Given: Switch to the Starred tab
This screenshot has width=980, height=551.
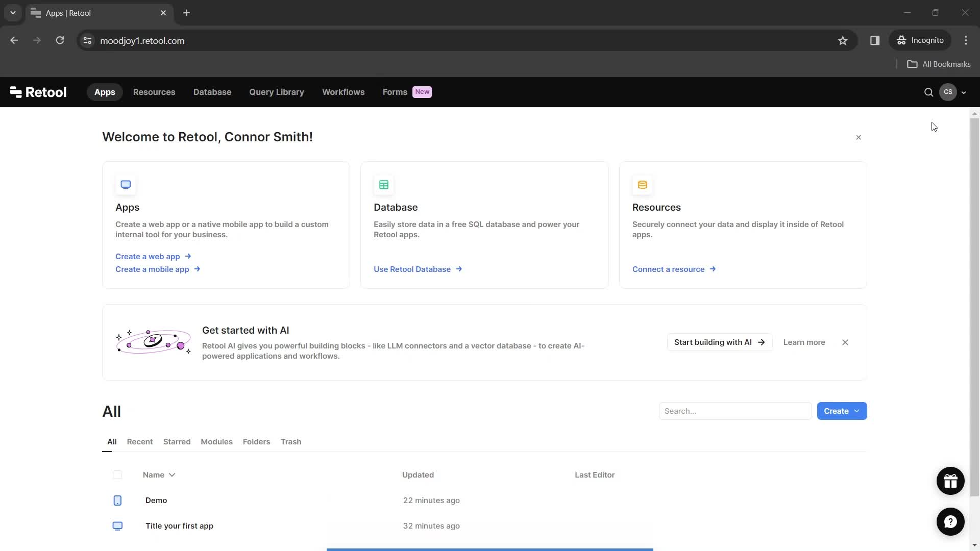Looking at the screenshot, I should pos(177,442).
